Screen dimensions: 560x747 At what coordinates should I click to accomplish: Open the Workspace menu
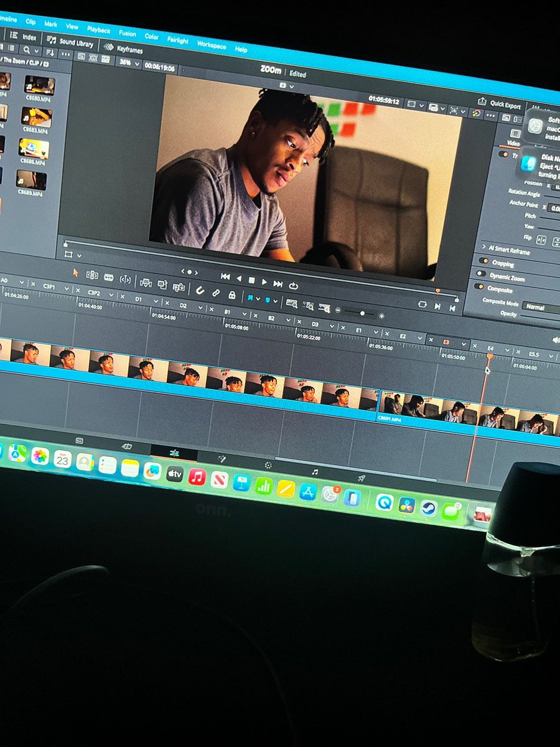point(212,45)
